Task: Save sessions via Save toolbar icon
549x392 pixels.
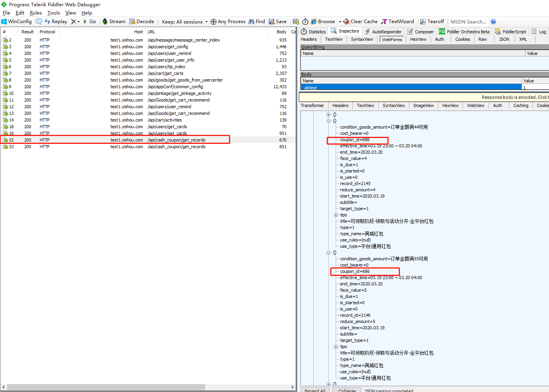Action: [278, 22]
